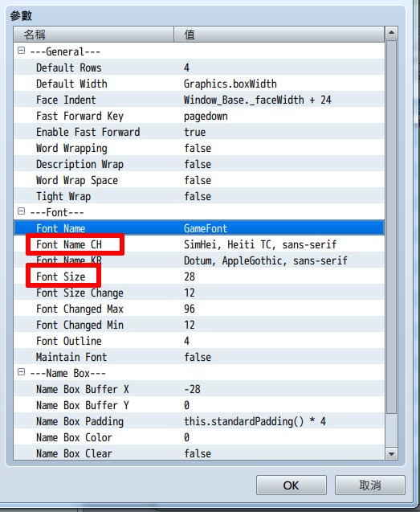Click the this.standardPadding() * 4 value

[x=255, y=421]
